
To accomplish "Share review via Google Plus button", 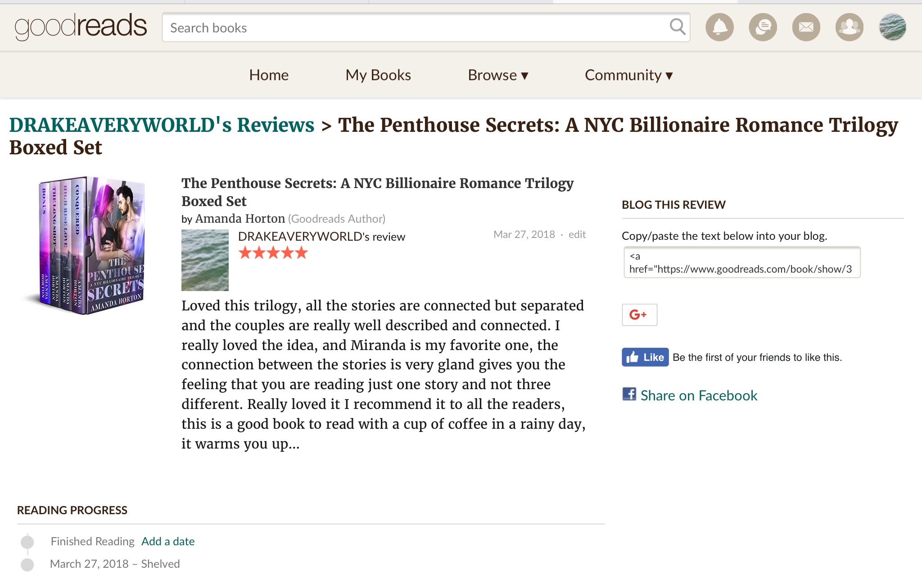I will click(639, 314).
